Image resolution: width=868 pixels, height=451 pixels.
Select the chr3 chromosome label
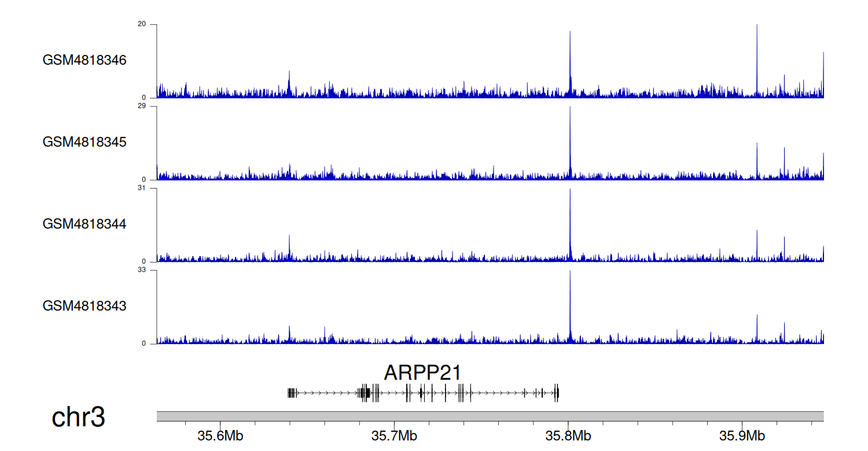point(78,417)
